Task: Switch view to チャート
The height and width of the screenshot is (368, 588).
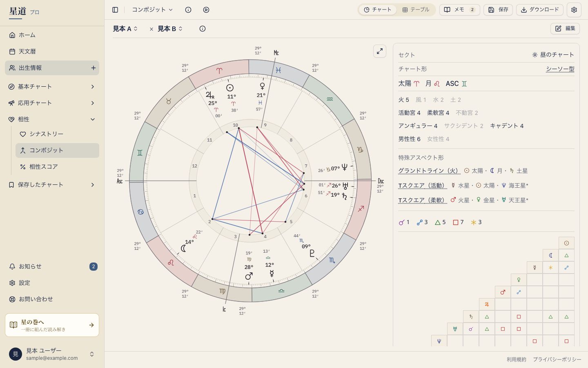Action: click(x=377, y=10)
